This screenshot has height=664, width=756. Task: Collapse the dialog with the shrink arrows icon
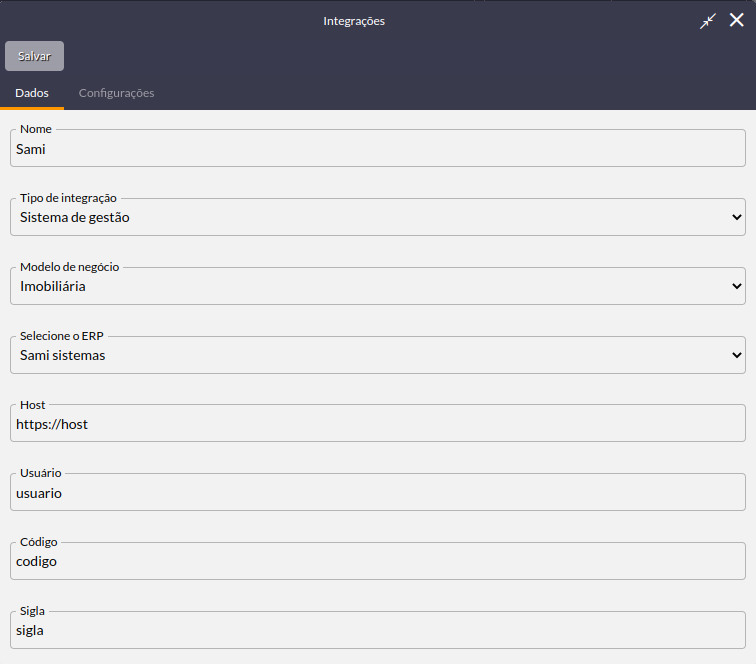coord(708,21)
